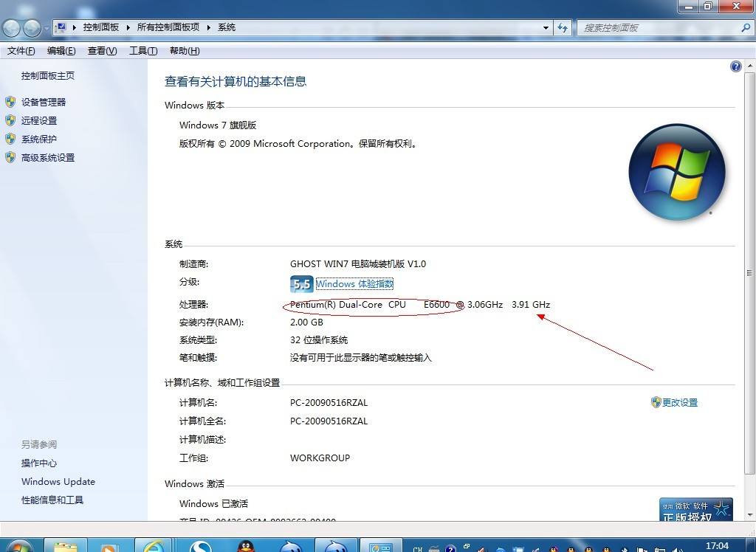Click the computer icon in the address bar
This screenshot has width=756, height=552.
tap(61, 27)
